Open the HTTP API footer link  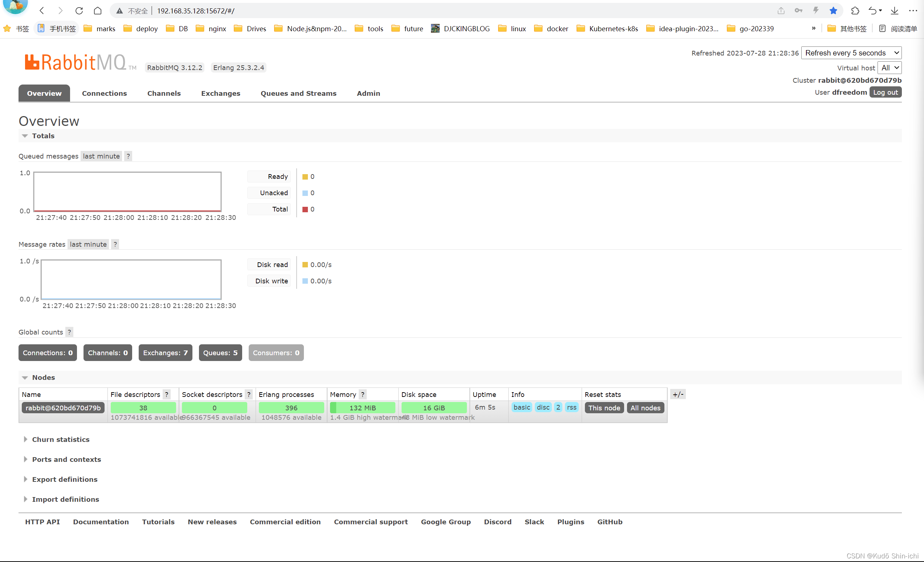[42, 522]
